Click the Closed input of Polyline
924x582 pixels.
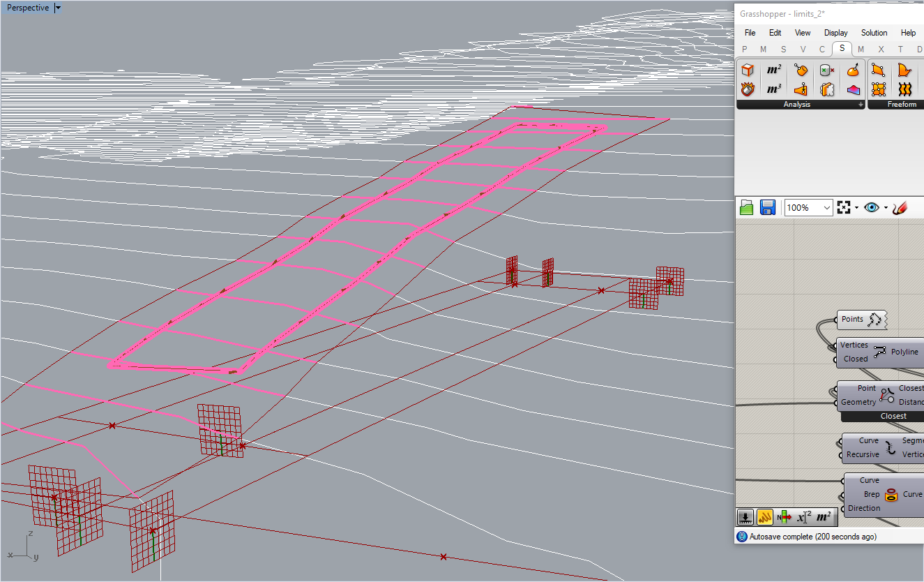[856, 359]
